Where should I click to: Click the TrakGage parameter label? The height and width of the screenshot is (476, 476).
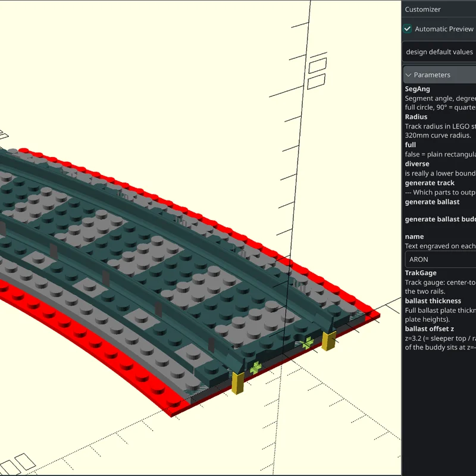click(421, 273)
